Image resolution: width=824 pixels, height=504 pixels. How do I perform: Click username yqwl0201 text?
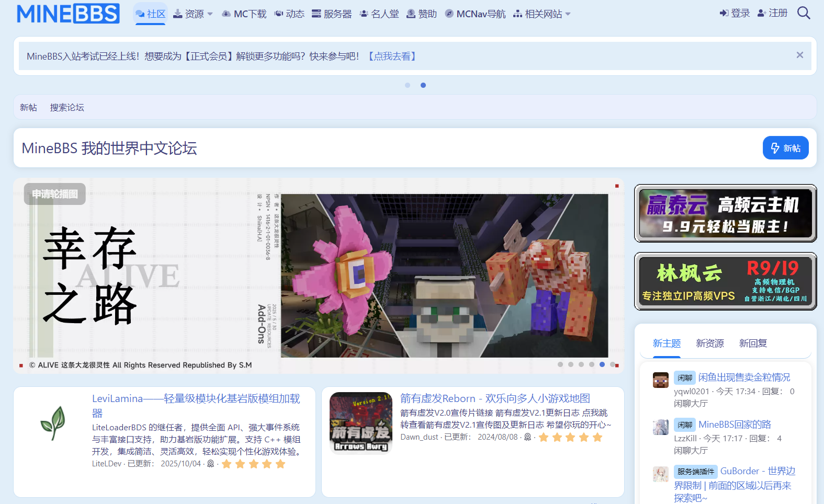point(691,392)
